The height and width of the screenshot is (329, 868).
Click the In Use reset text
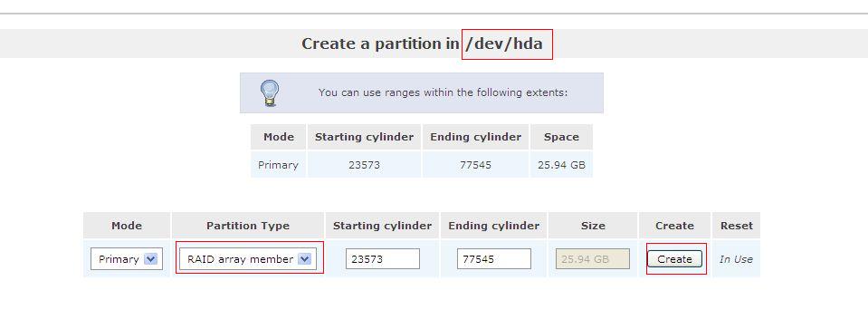click(x=736, y=258)
